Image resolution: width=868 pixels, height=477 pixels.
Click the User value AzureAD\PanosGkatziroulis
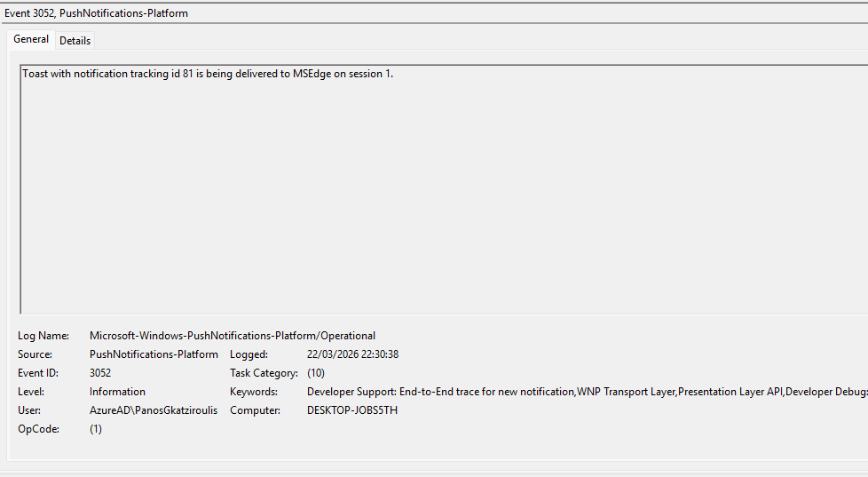tap(154, 410)
